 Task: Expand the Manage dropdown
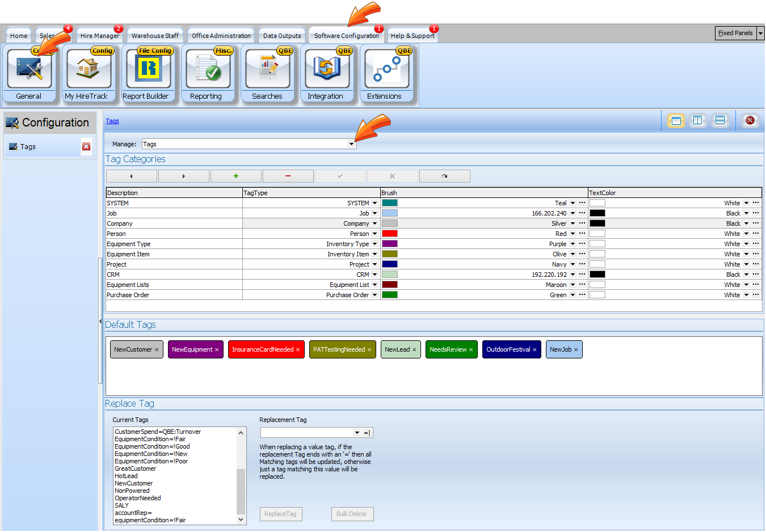click(x=351, y=145)
